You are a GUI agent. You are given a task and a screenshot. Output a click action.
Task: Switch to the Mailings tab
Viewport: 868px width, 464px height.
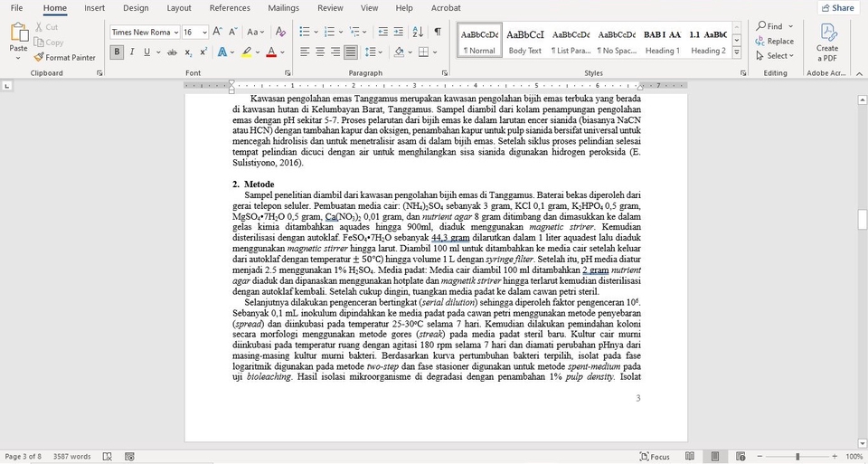[283, 8]
